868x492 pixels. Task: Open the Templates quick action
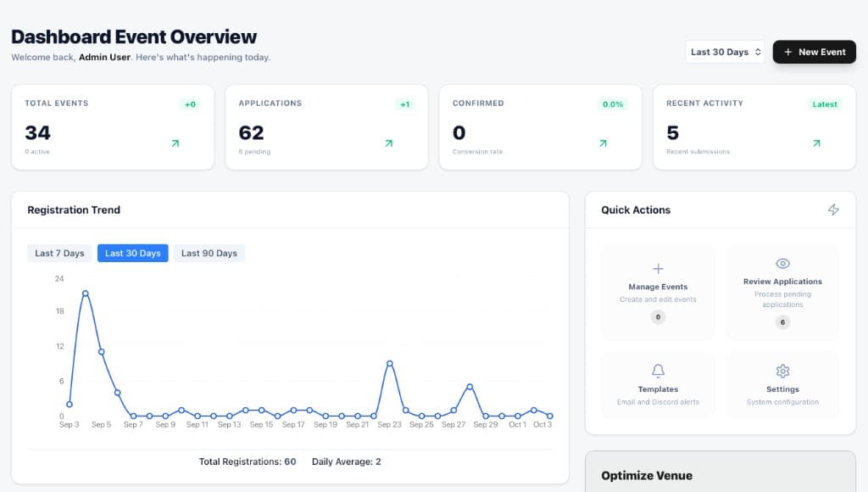click(x=658, y=384)
